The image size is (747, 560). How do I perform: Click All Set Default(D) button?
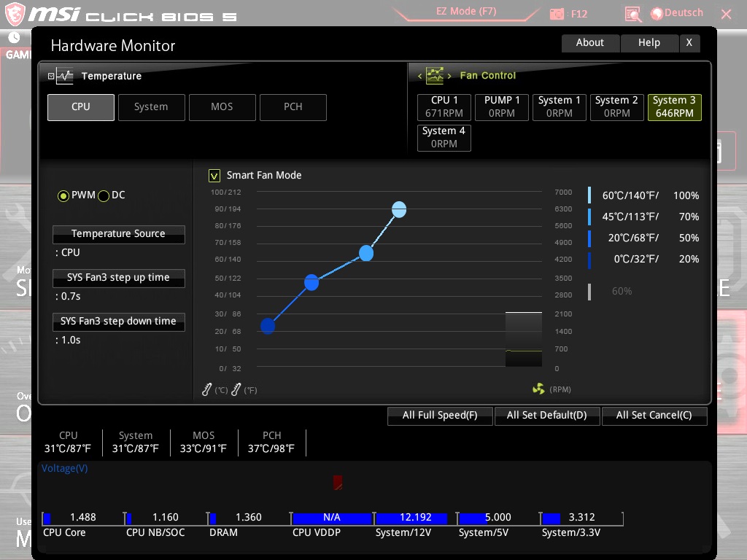click(x=547, y=416)
